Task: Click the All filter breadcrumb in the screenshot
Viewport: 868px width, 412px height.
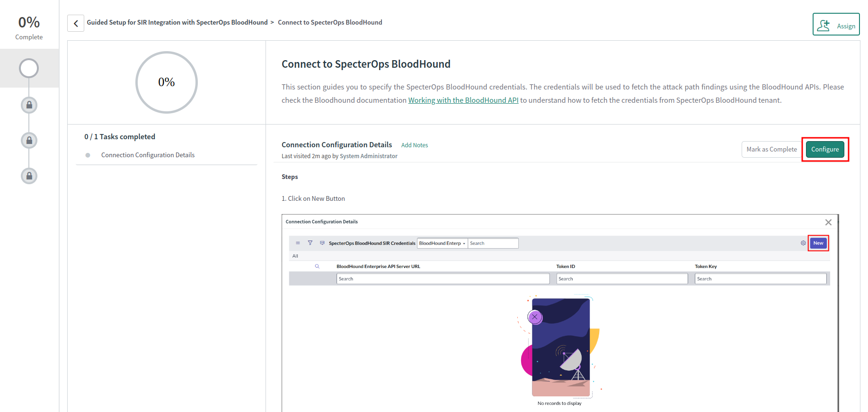Action: pos(295,256)
